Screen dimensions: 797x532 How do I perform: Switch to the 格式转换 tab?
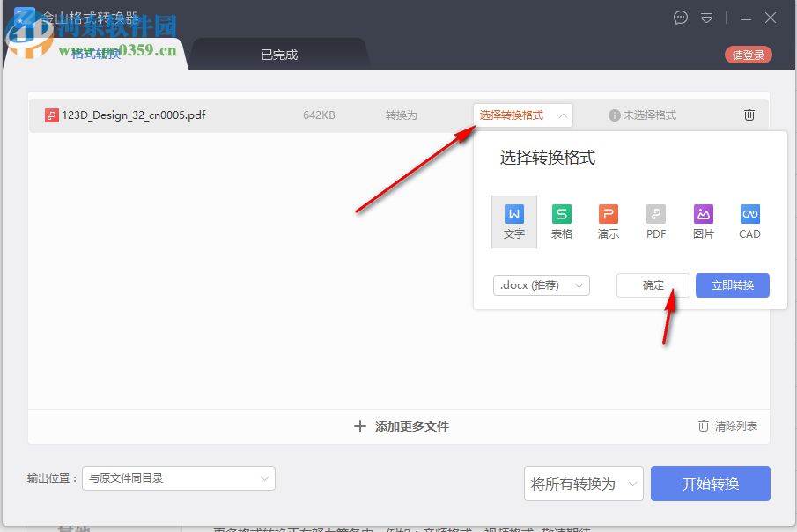pos(96,54)
